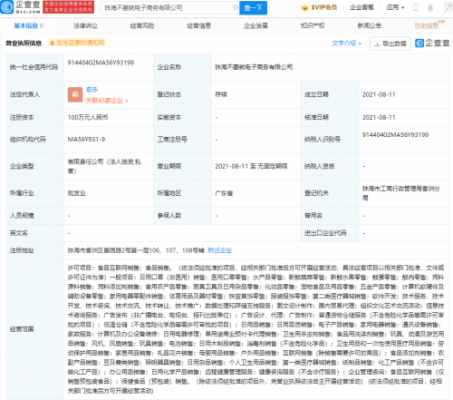This screenshot has height=400, width=453.
Task: Open the 企业套餐 link
Action: [x=362, y=7]
